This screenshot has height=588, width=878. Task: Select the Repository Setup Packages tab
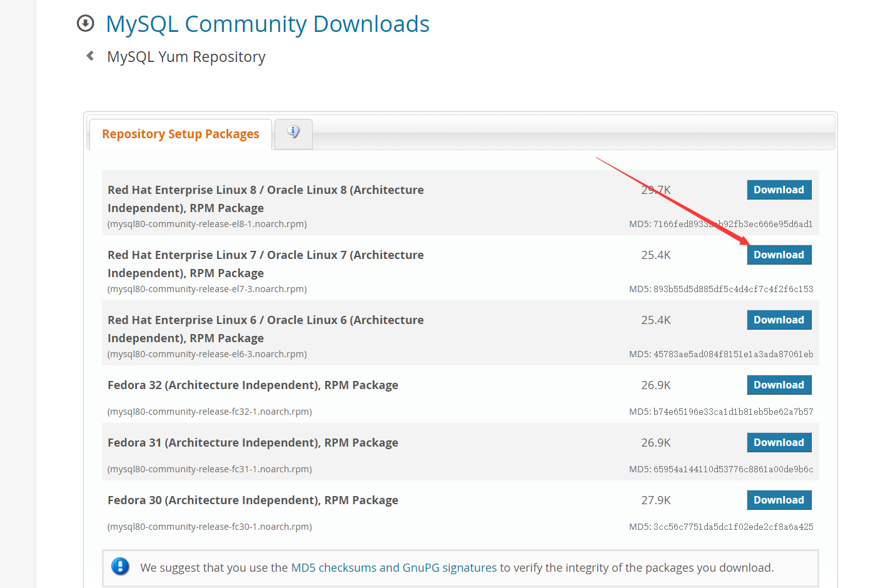[181, 134]
